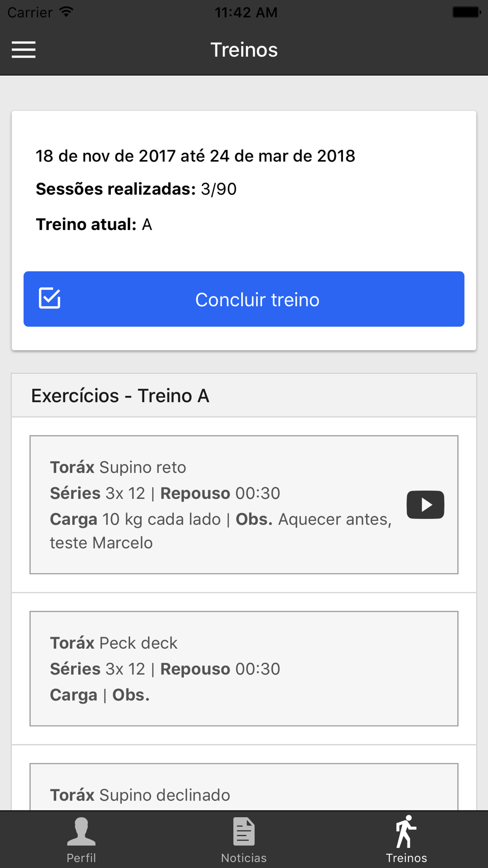This screenshot has height=868, width=488.
Task: Play the Supino reto exercise video
Action: coord(426,504)
